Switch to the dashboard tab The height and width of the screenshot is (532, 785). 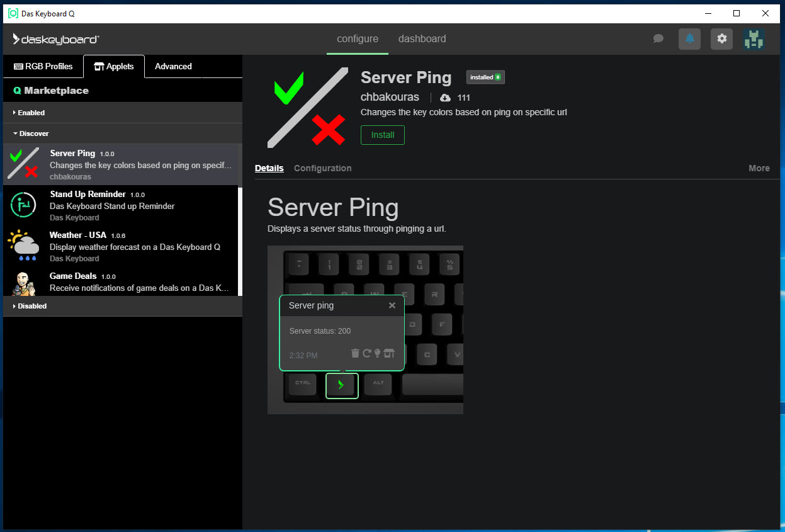(422, 39)
